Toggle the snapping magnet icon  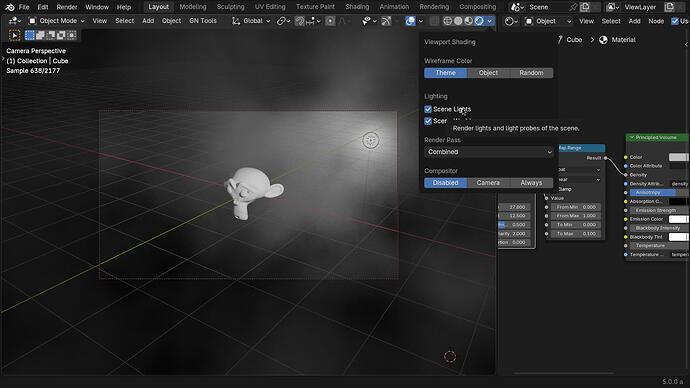tap(300, 21)
